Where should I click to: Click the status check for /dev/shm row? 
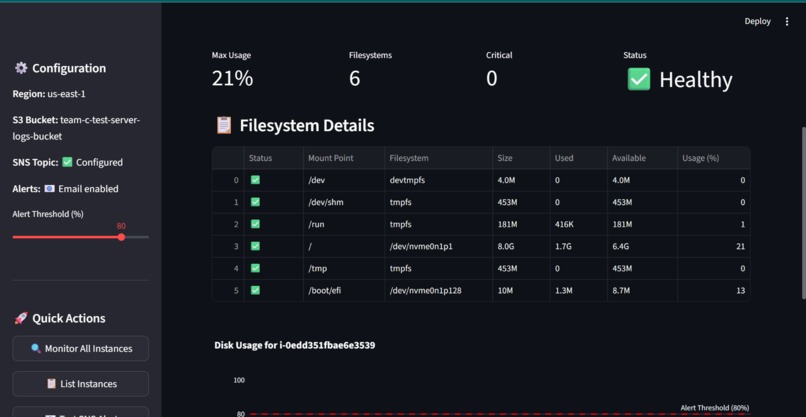tap(255, 202)
